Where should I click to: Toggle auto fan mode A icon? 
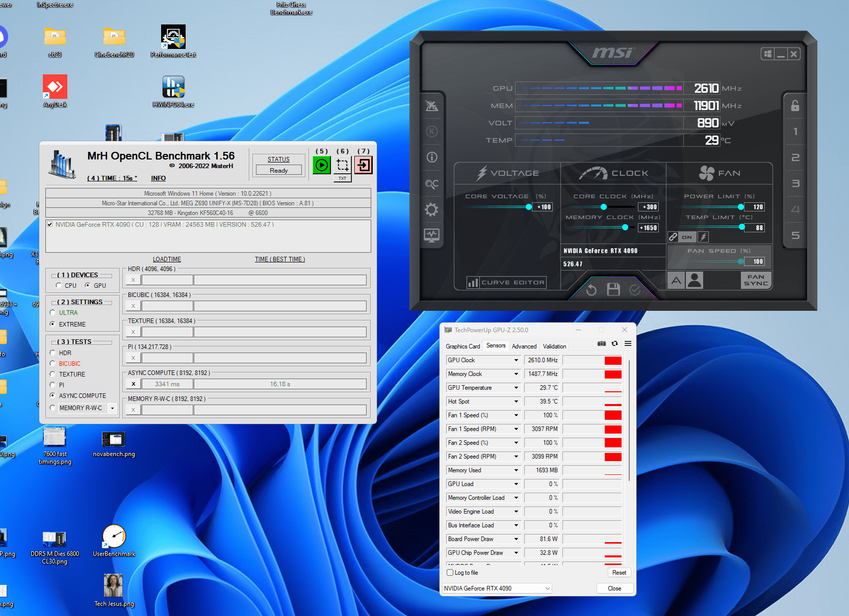click(x=676, y=280)
